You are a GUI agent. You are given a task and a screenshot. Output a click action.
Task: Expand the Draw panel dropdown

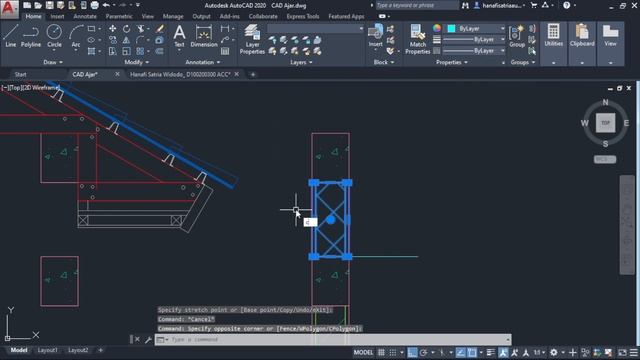tap(53, 62)
